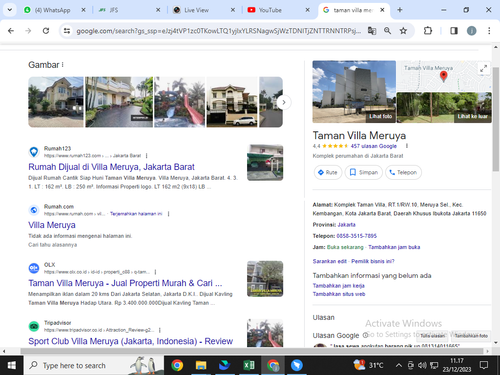Click phone number 0858-3515-7895
Image resolution: width=500 pixels, height=375 pixels.
357,236
